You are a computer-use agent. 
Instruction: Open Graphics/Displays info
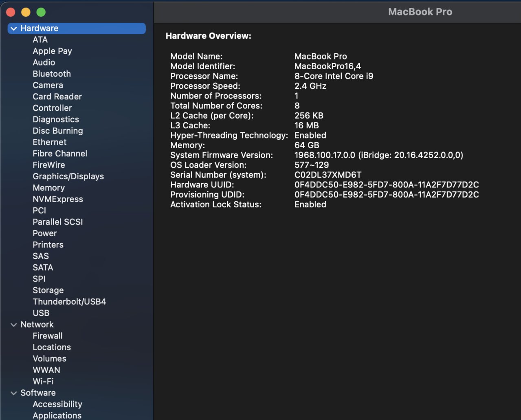(x=68, y=177)
